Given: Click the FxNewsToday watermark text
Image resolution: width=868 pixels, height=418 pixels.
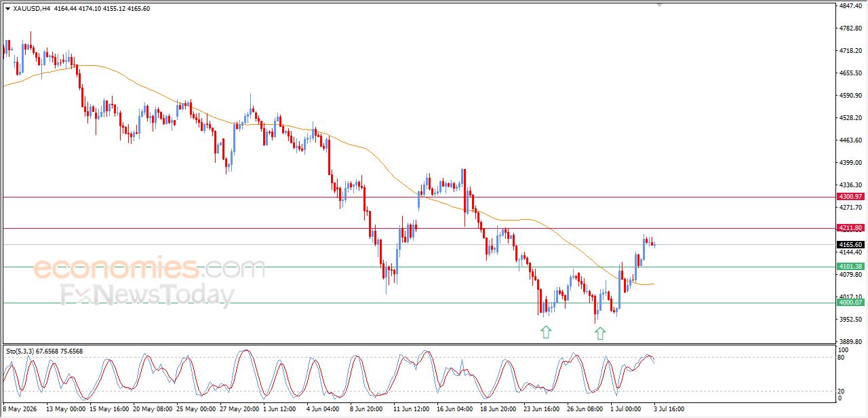Looking at the screenshot, I should click(x=148, y=296).
